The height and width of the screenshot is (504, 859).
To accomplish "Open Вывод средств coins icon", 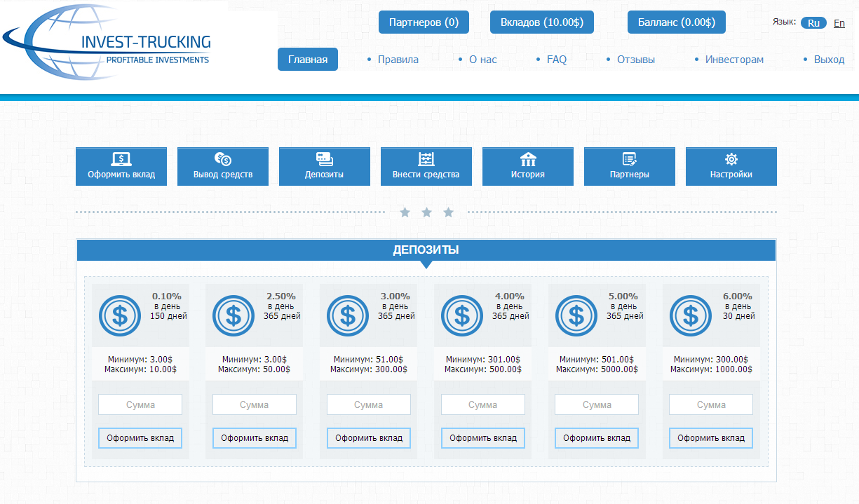I will pyautogui.click(x=223, y=159).
